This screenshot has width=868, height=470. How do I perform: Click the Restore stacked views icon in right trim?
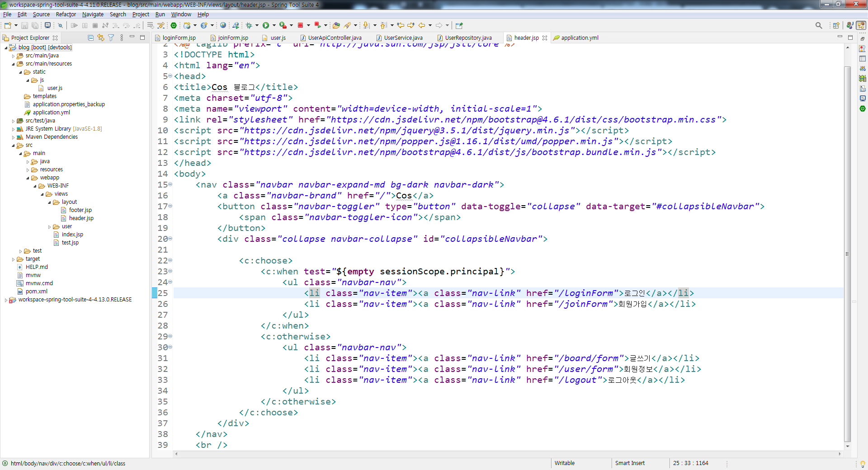click(x=863, y=39)
